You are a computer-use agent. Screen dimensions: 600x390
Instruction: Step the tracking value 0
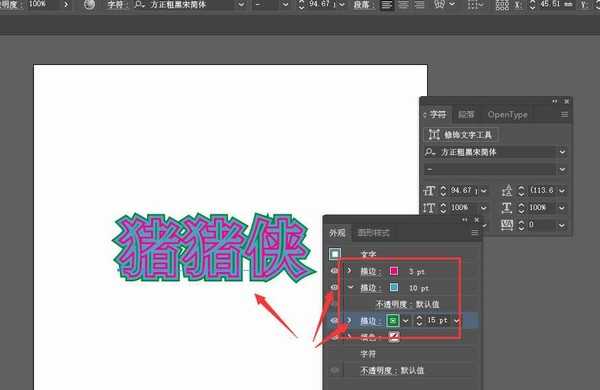click(x=521, y=225)
